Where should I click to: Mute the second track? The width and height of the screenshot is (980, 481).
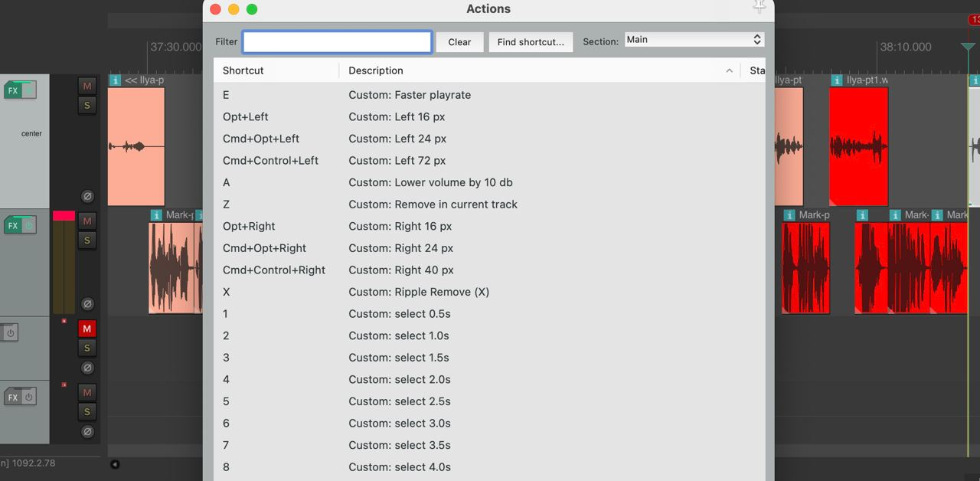coord(87,221)
